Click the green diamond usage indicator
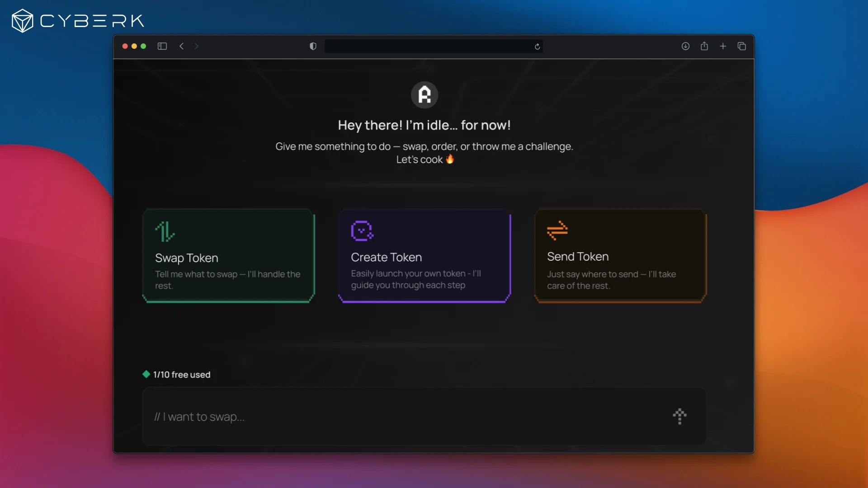 [146, 374]
